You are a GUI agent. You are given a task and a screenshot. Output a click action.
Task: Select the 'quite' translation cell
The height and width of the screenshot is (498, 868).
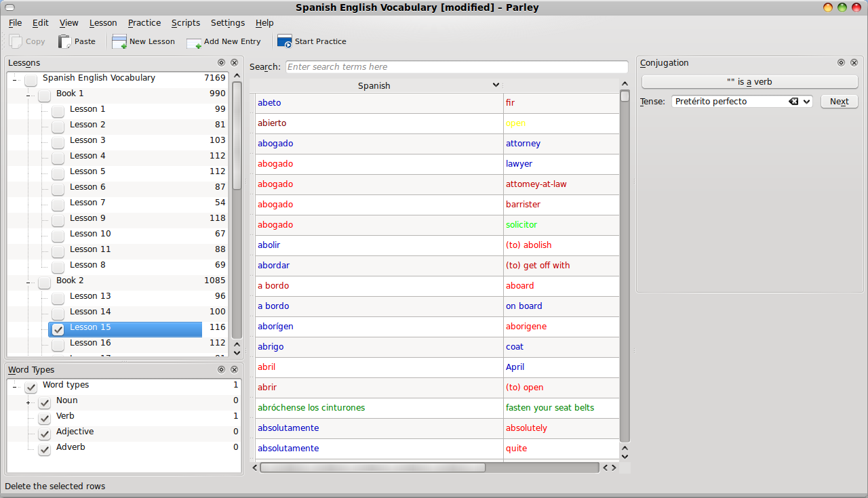pyautogui.click(x=561, y=449)
